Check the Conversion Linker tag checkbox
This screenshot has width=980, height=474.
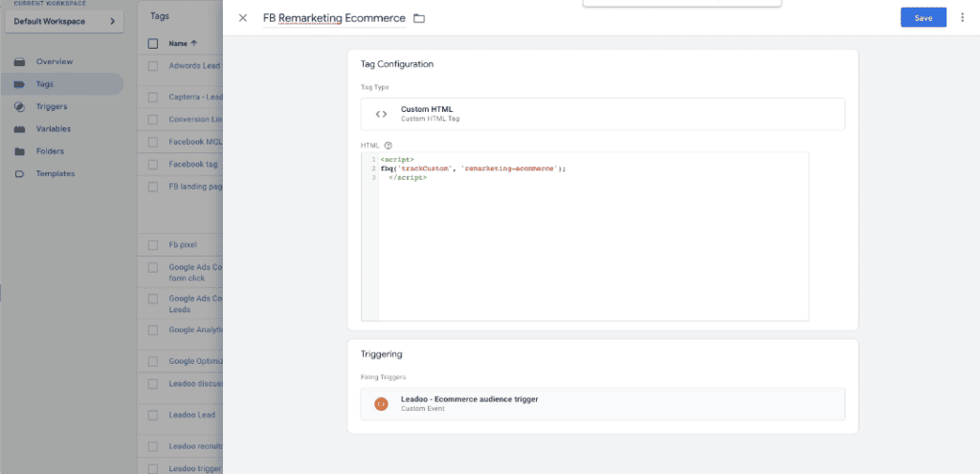[153, 120]
